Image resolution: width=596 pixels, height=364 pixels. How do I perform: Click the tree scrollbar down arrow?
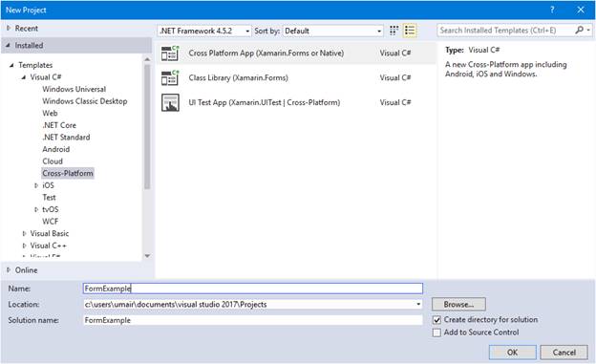coord(147,256)
